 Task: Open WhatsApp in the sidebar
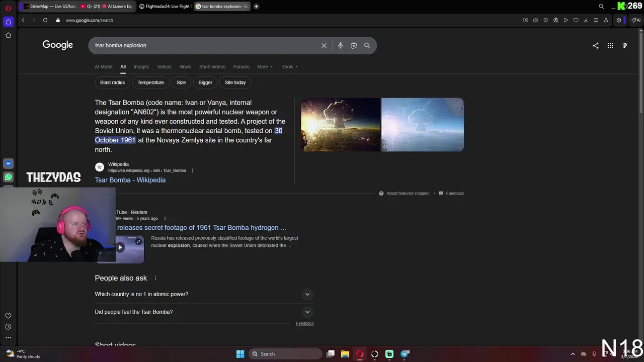[x=8, y=177]
